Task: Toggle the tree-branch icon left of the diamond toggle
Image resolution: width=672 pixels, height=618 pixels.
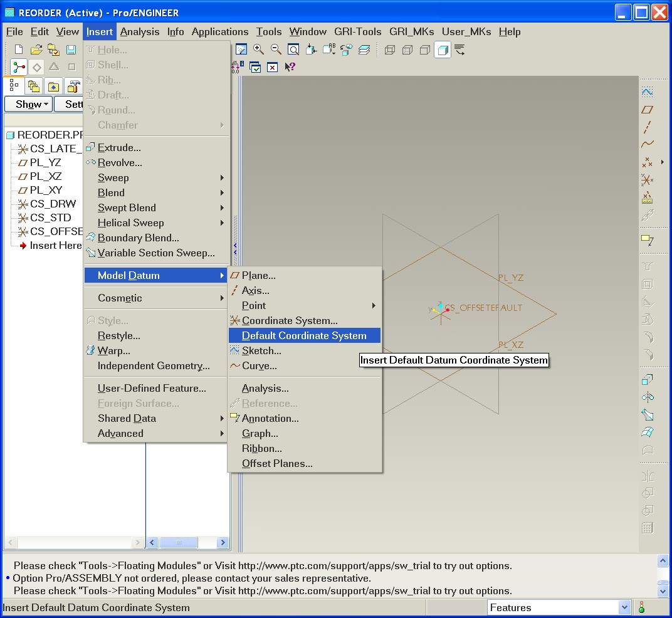Action: coord(19,67)
